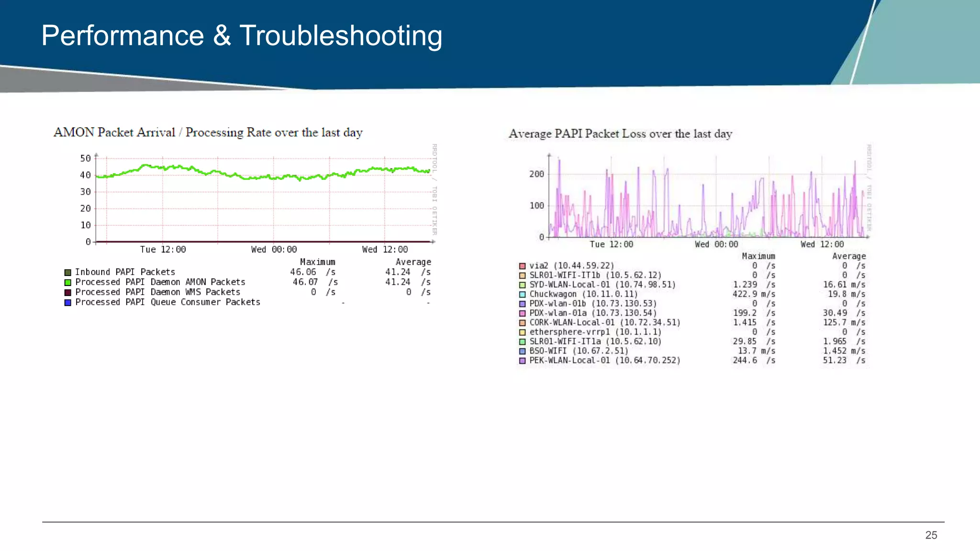Screen dimensions: 980x551
Task: Click the 51.23 /s PEK-WLAN average value
Action: click(844, 361)
